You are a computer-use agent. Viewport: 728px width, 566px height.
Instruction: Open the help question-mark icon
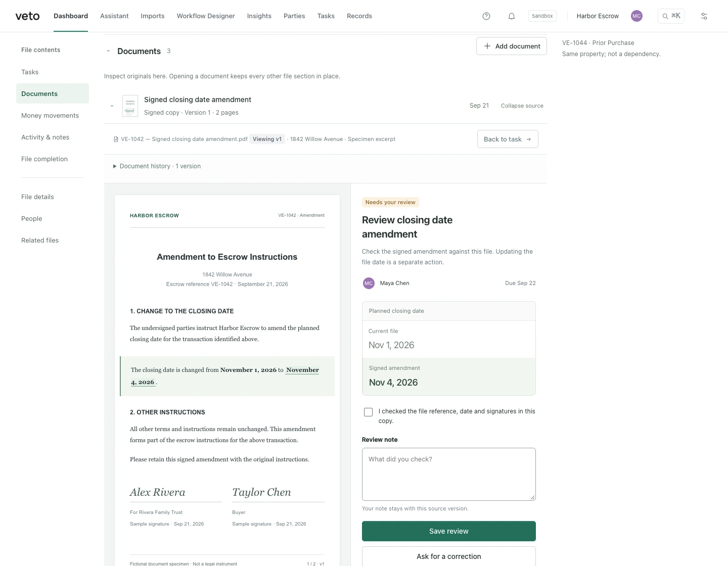486,16
